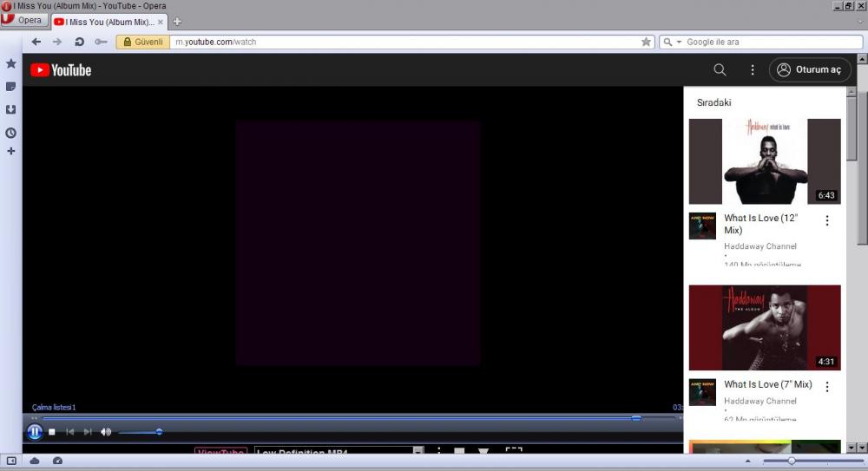868x471 pixels.
Task: Open the YouTube header three-dot menu
Action: (x=753, y=69)
